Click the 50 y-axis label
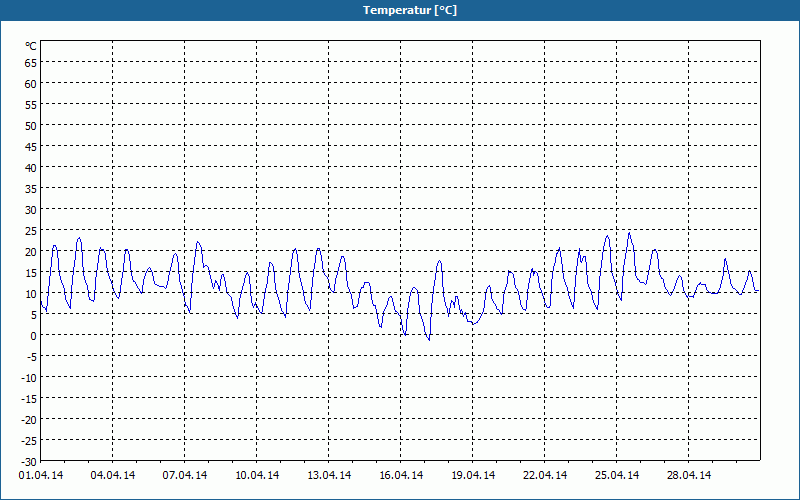Viewport: 800px width, 500px height. click(x=31, y=126)
